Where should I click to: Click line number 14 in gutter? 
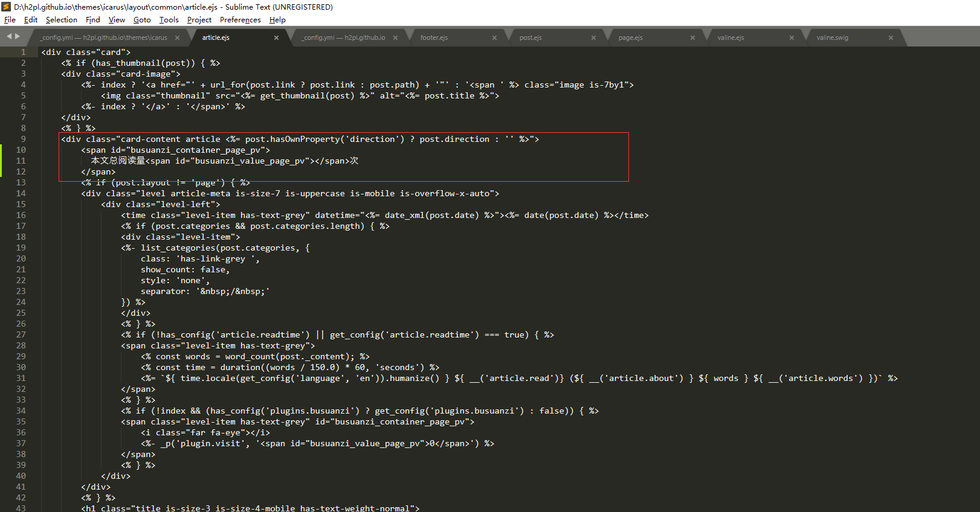click(x=21, y=193)
